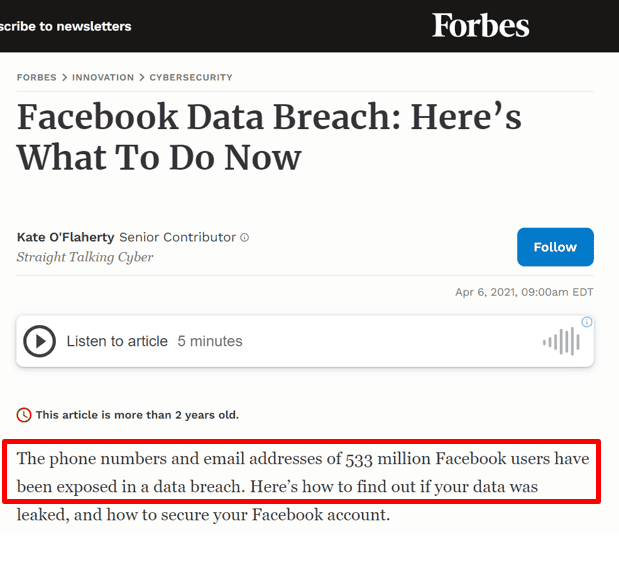Viewport: 619px width, 580px height.
Task: Open author Kate O'Flaherty's profile
Action: tap(66, 237)
